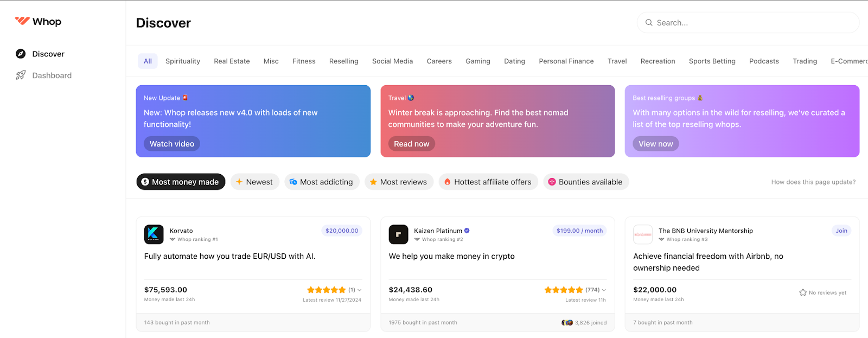
Task: Click the verified badge next to Kaizen Platinum
Action: (x=467, y=231)
